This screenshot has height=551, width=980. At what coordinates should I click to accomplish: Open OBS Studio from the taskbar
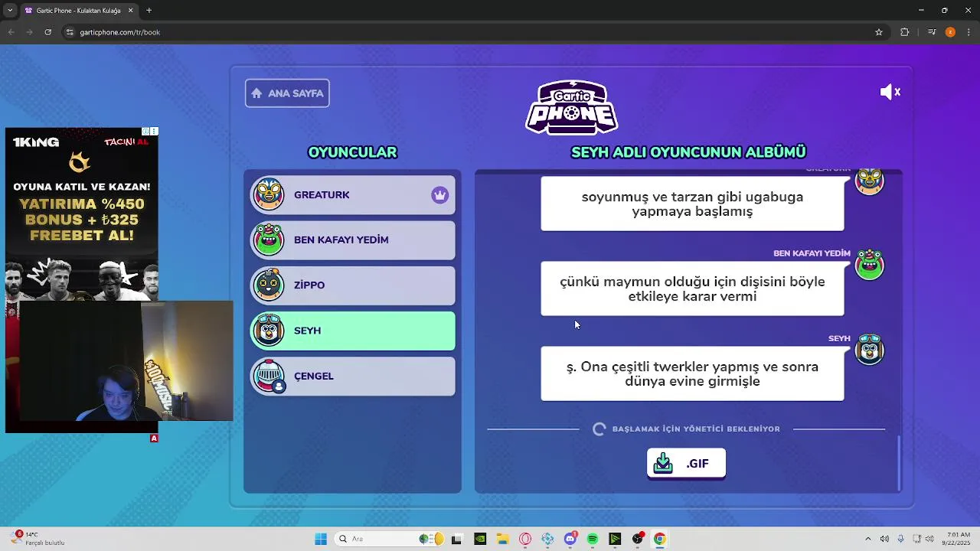pyautogui.click(x=638, y=539)
